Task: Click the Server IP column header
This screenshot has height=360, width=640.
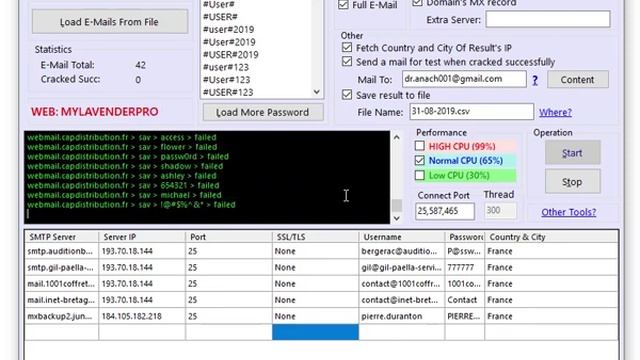Action: [142, 237]
